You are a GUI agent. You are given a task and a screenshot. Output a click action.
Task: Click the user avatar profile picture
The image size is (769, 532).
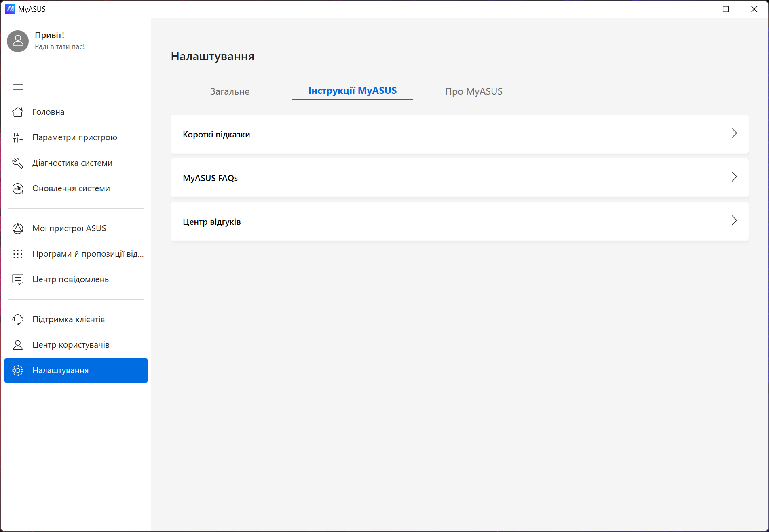18,41
